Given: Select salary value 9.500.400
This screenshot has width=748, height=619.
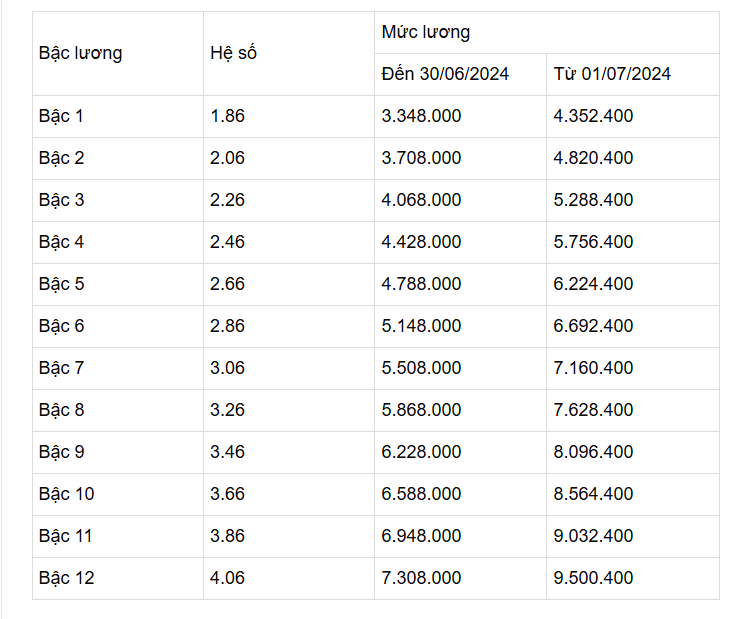Looking at the screenshot, I should pyautogui.click(x=593, y=578).
